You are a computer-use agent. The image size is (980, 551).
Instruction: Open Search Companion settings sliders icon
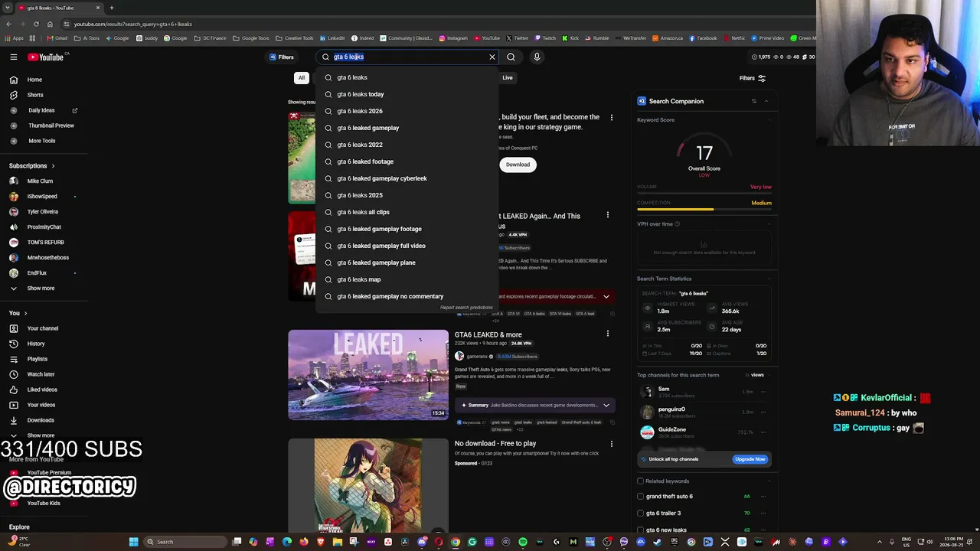[x=754, y=101]
